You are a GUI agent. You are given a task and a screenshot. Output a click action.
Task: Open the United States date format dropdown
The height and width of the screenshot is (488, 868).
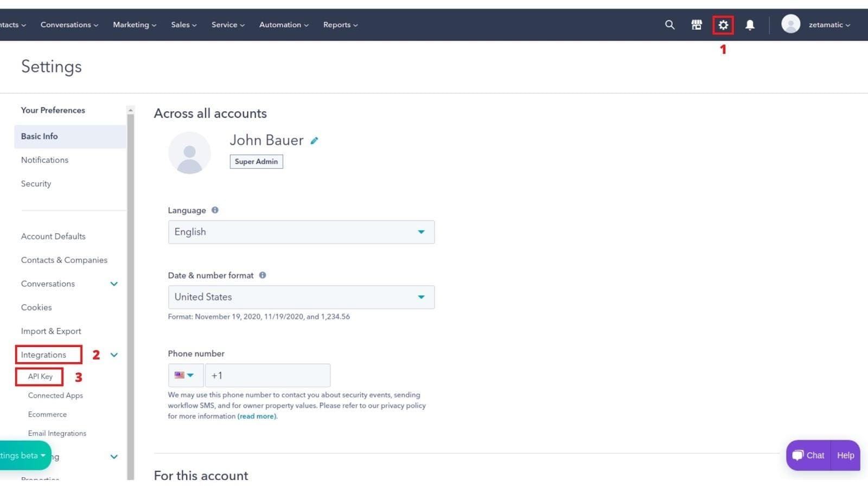(x=301, y=297)
